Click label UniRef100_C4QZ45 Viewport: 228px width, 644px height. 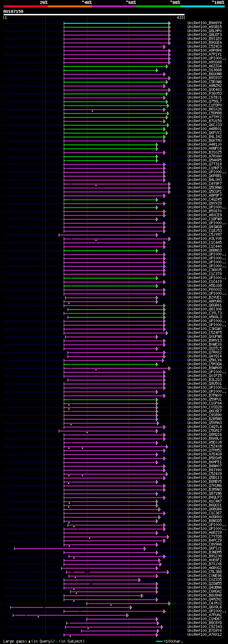click(x=204, y=200)
